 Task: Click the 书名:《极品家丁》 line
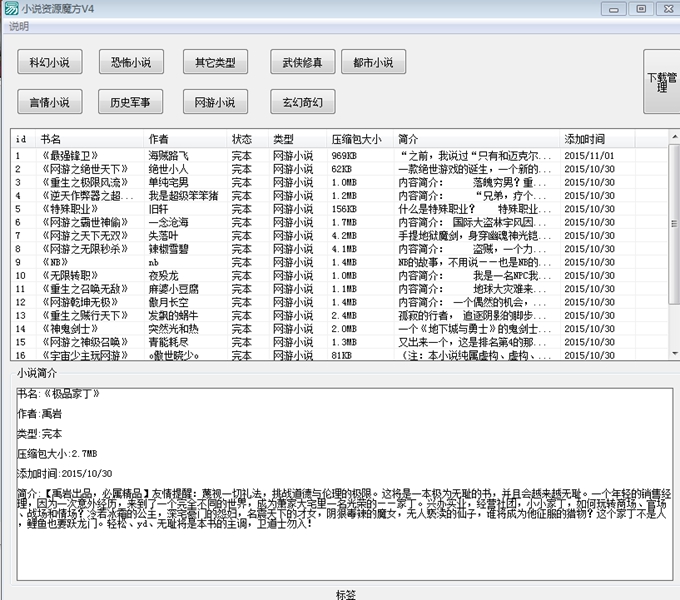(59, 394)
